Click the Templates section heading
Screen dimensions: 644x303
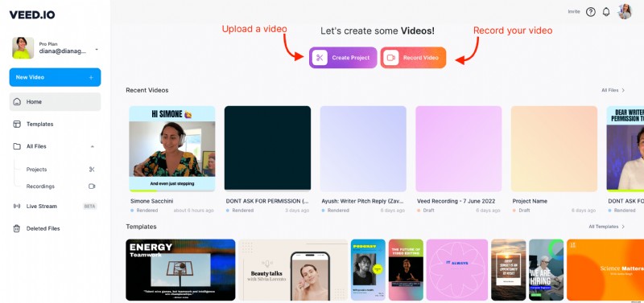pyautogui.click(x=141, y=227)
